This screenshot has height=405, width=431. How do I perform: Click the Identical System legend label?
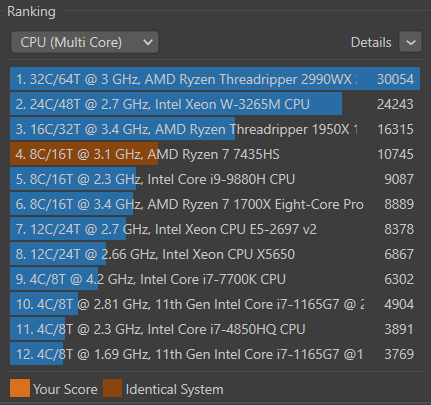(x=174, y=390)
